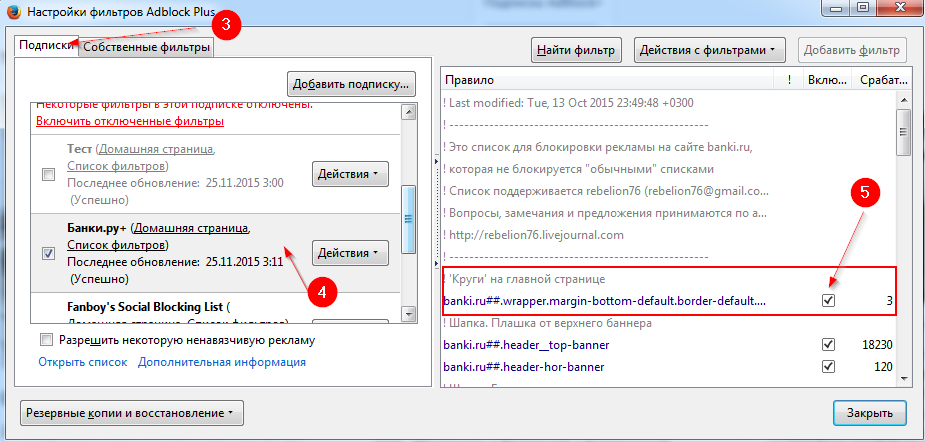Image resolution: width=925 pixels, height=442 pixels.
Task: Click the filter rules scroll-down arrow
Action: [x=903, y=379]
